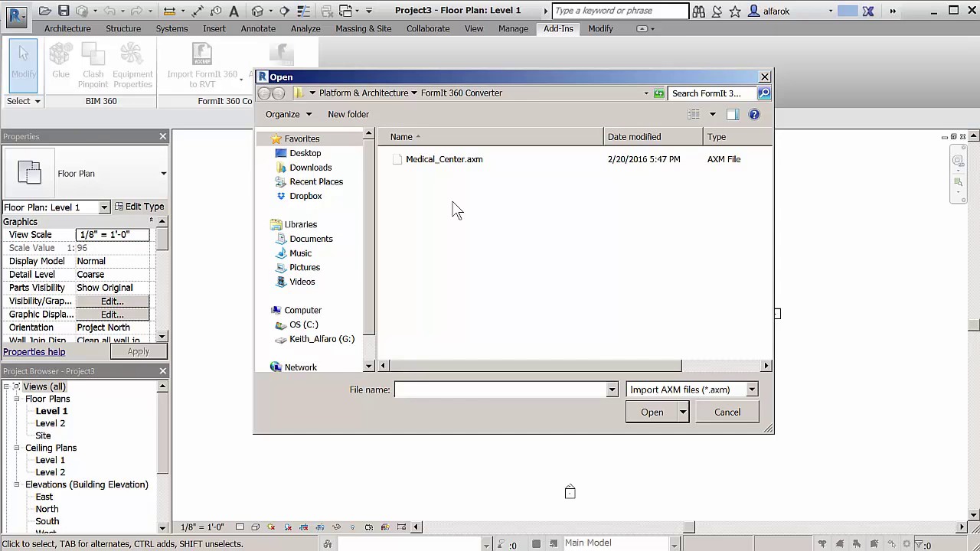This screenshot has height=551, width=980.
Task: Switch to the Massing & Site ribbon tab
Action: pos(364,28)
